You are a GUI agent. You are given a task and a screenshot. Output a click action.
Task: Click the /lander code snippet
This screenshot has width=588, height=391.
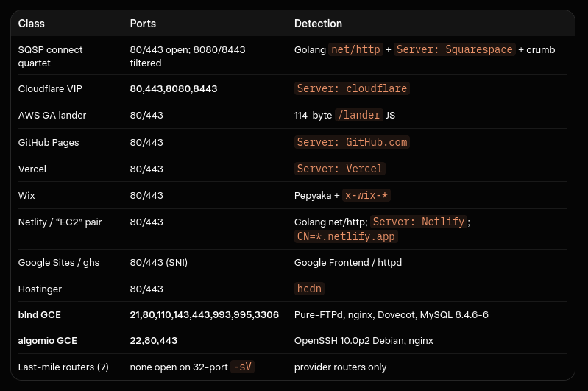click(359, 115)
